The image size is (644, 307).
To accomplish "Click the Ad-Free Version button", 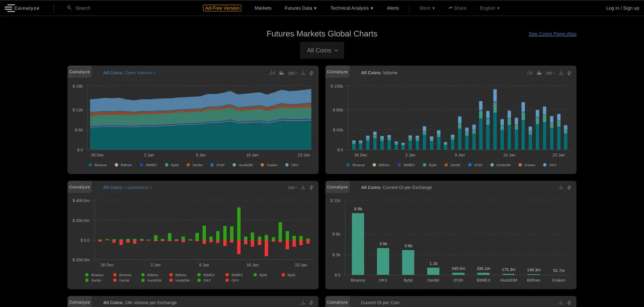I will click(x=222, y=8).
